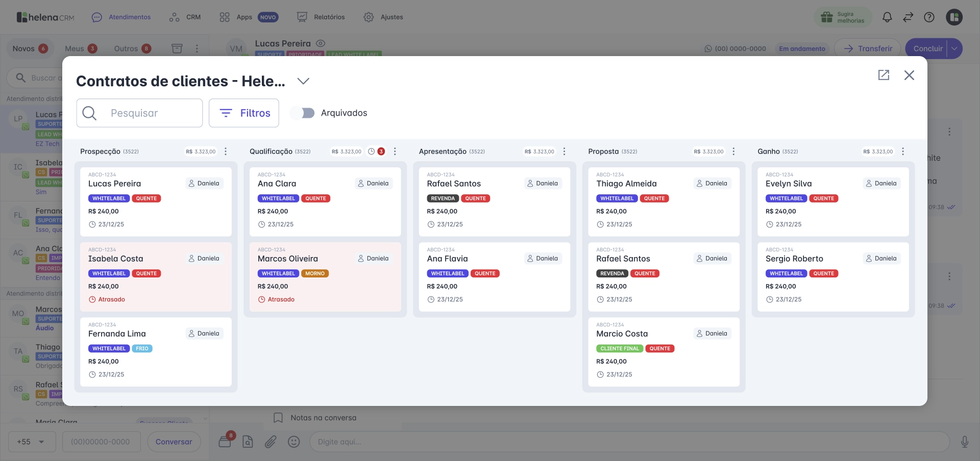The width and height of the screenshot is (980, 461).
Task: Insert an emoji using the smiley icon
Action: 294,442
